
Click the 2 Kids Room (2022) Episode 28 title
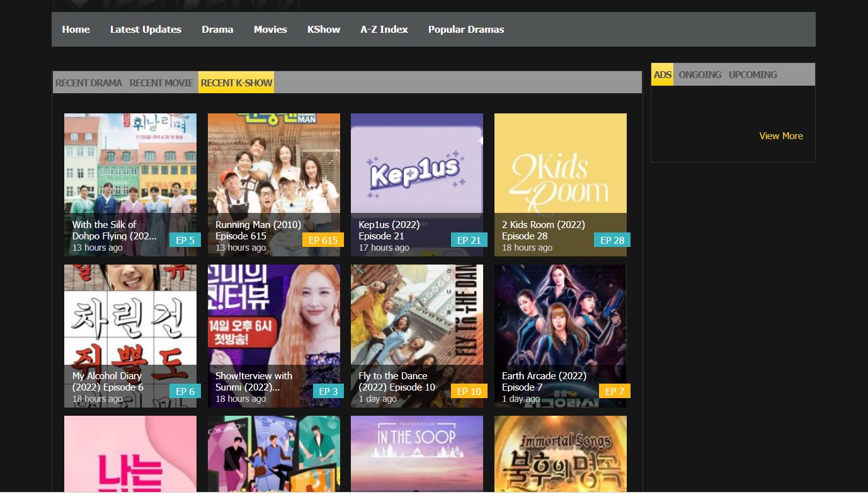point(544,231)
